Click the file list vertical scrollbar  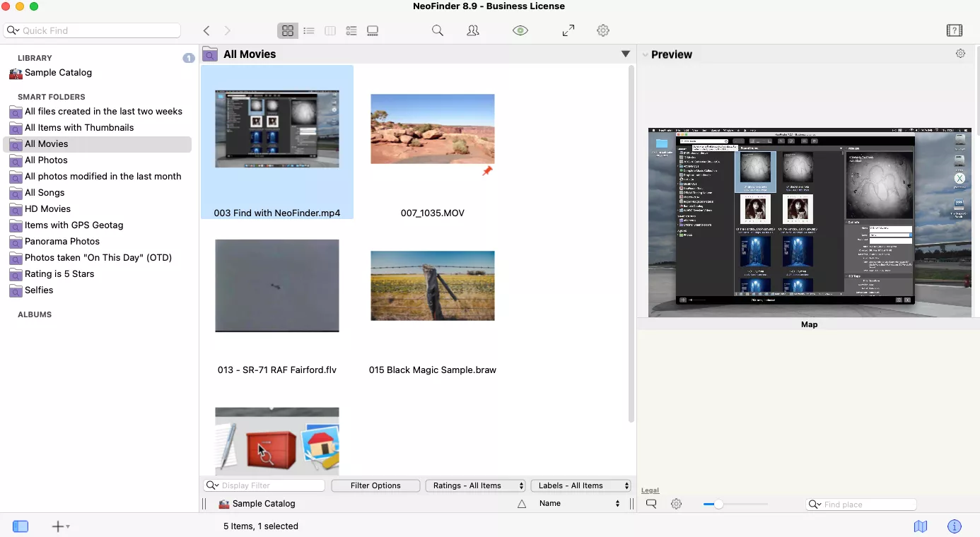631,244
